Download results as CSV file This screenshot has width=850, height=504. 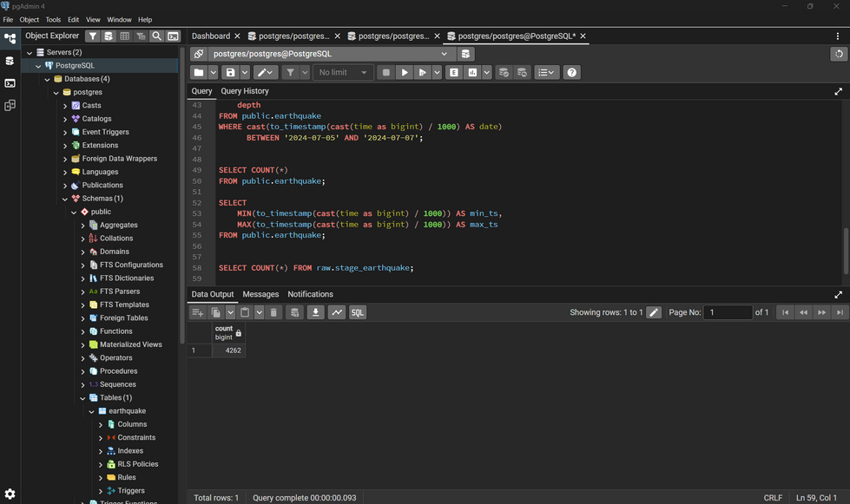316,312
